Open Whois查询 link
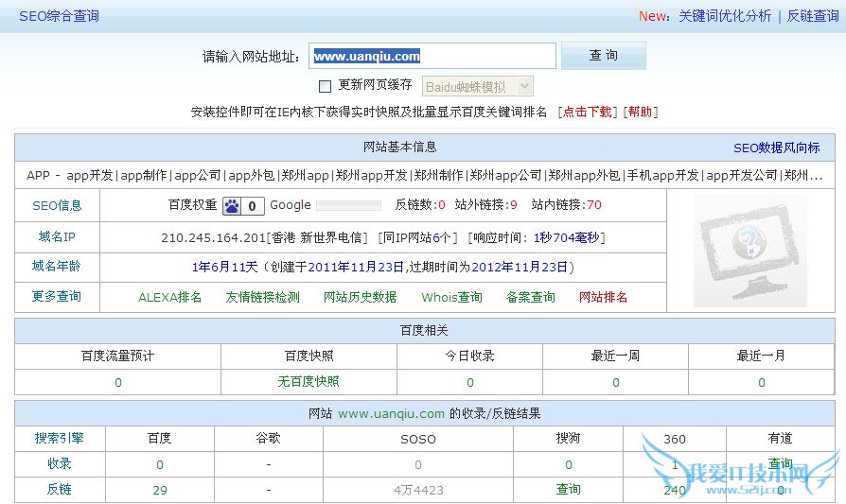The image size is (846, 504). (x=451, y=297)
